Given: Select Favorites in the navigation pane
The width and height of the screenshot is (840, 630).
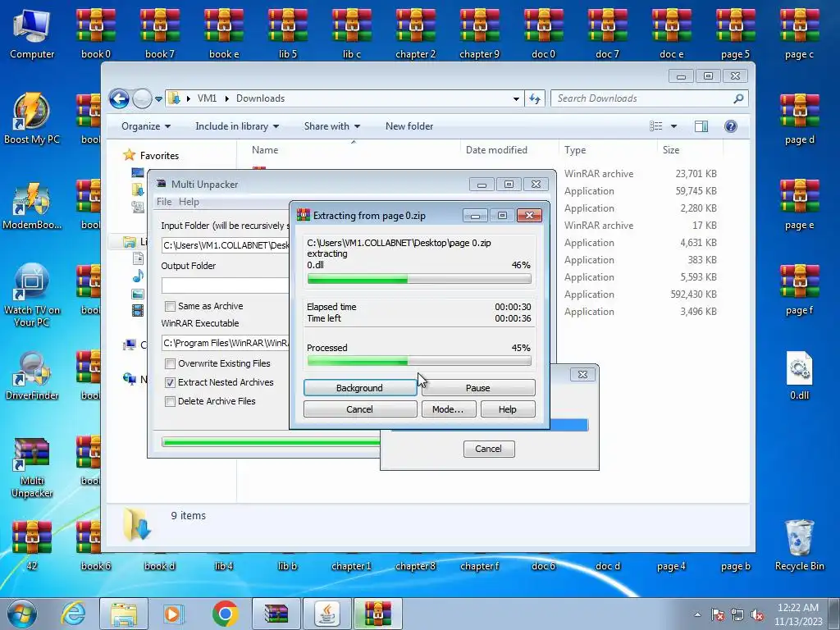Looking at the screenshot, I should pos(159,156).
